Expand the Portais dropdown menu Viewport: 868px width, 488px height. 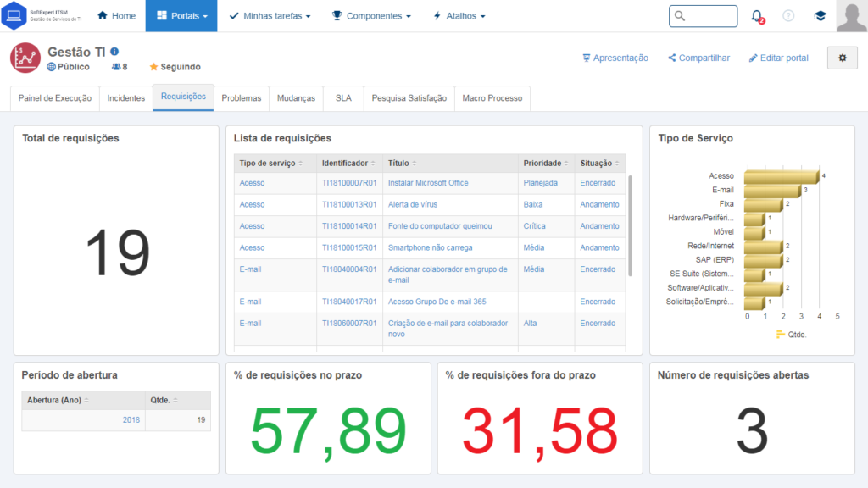point(181,16)
